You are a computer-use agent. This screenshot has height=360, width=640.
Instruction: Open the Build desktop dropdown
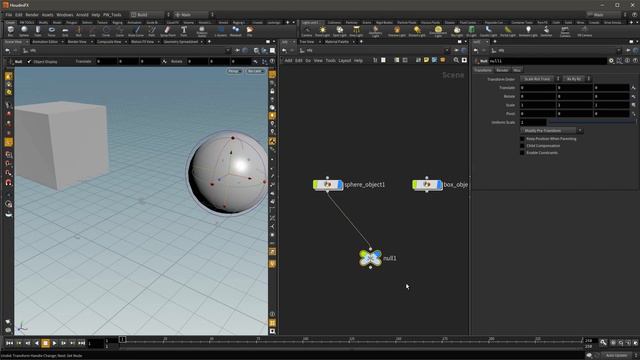tap(150, 14)
